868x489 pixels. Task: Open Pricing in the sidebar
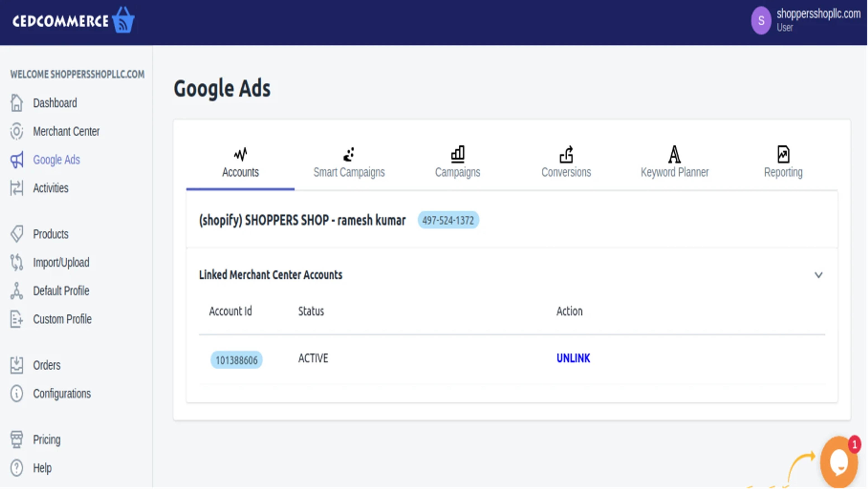[x=47, y=440]
